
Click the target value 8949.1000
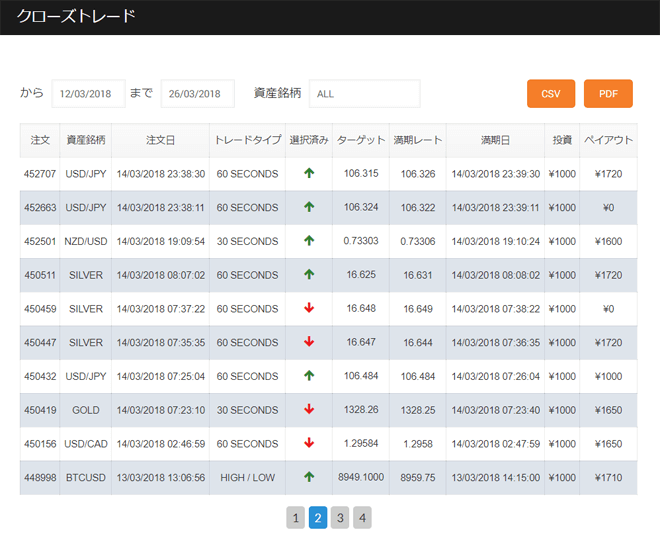[361, 477]
